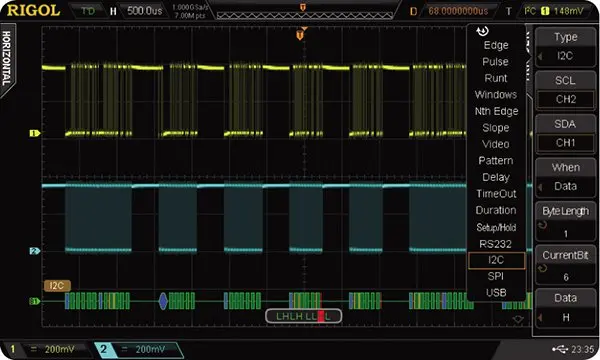Click the cyan channel 2 ground marker
The width and height of the screenshot is (600, 360).
coord(34,251)
